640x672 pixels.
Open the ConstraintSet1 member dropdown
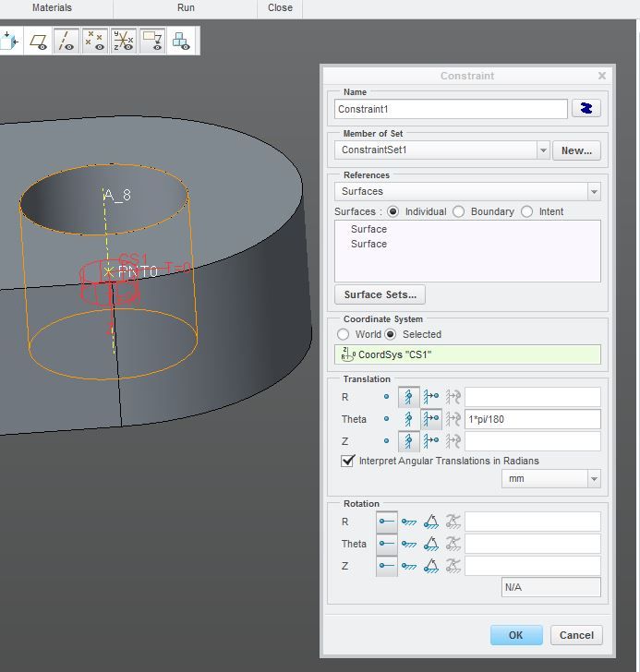(542, 150)
